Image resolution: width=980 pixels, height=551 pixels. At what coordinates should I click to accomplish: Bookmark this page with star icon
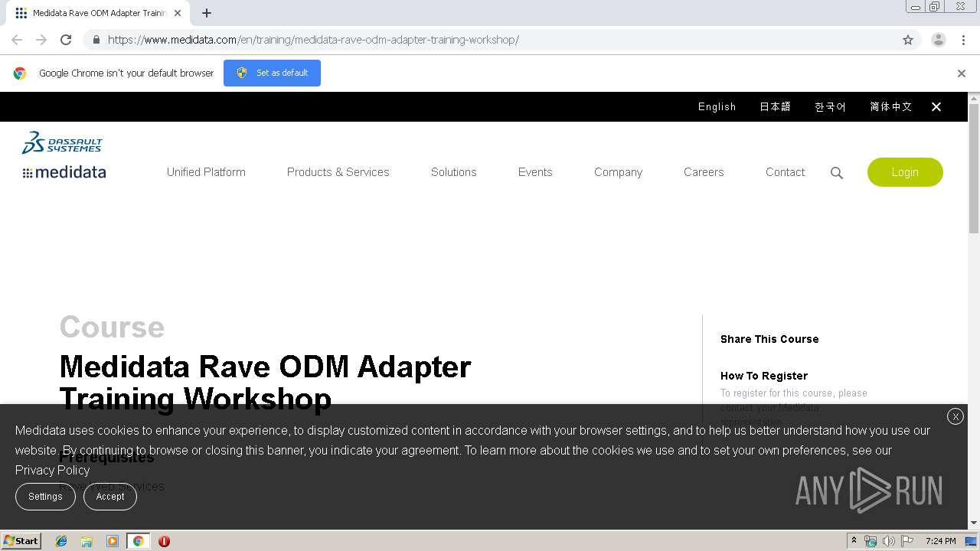[x=908, y=40]
